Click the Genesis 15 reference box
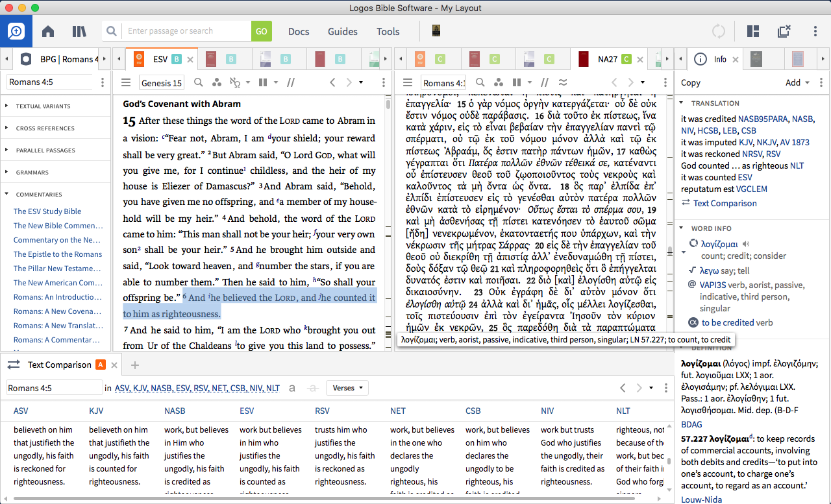The width and height of the screenshot is (831, 504). pyautogui.click(x=162, y=82)
